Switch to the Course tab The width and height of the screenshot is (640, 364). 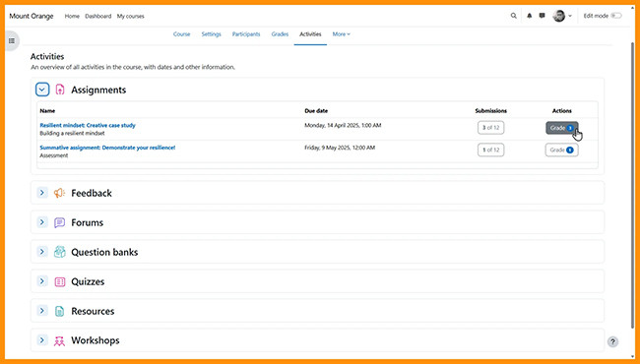(181, 34)
